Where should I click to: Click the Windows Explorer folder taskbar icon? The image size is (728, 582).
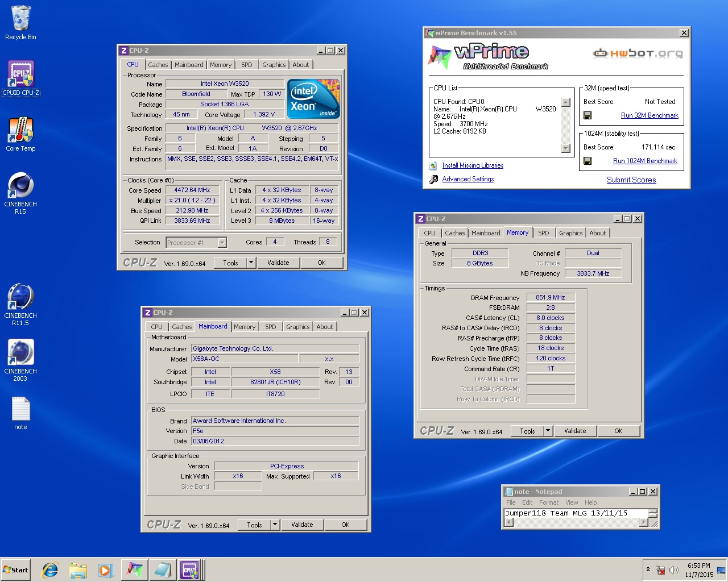tap(78, 570)
